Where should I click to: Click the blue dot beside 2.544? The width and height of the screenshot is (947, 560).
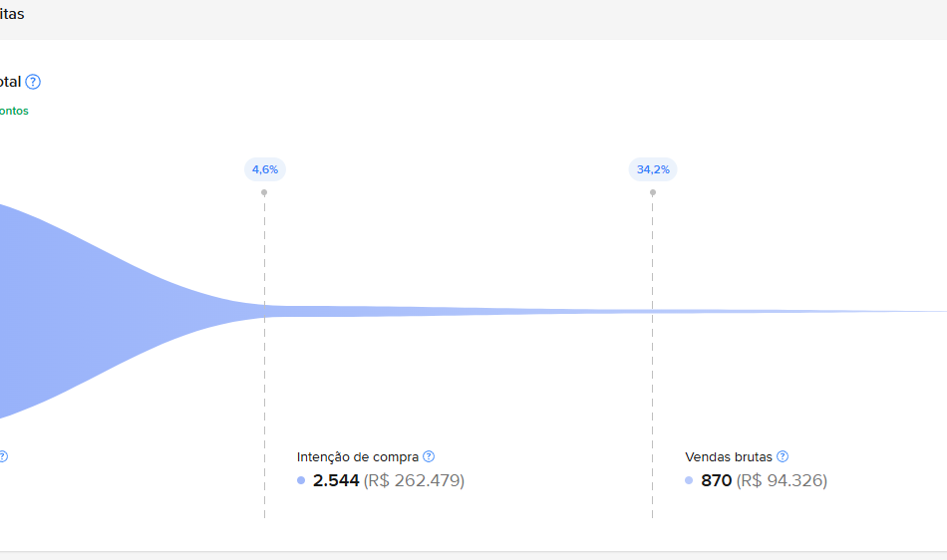[301, 481]
